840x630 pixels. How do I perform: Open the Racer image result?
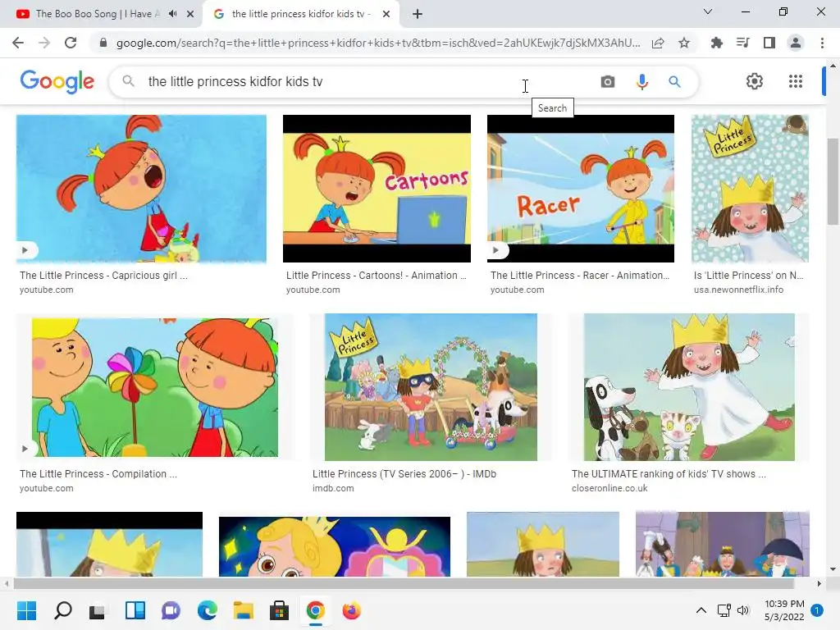pyautogui.click(x=581, y=189)
